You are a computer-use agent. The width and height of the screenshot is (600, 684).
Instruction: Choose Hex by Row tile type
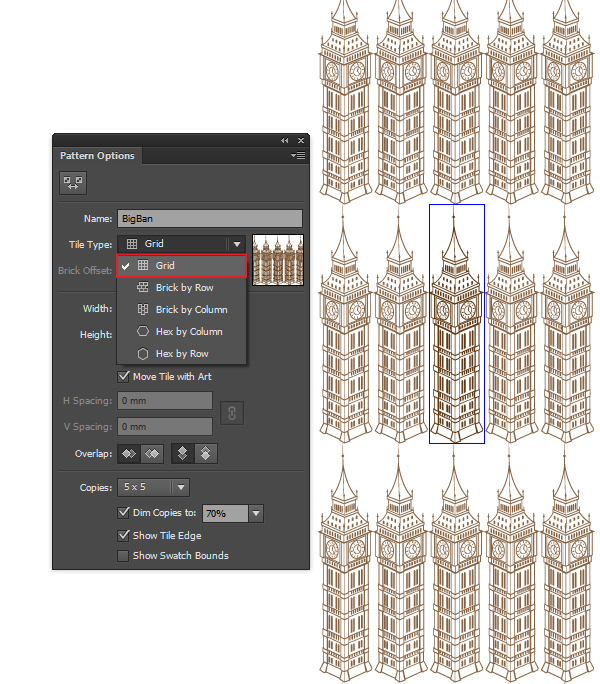click(x=182, y=354)
